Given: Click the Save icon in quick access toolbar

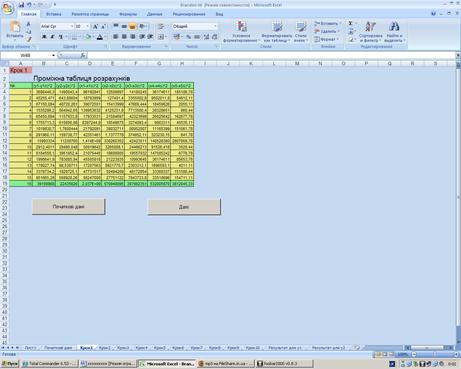Looking at the screenshot, I should [21, 5].
